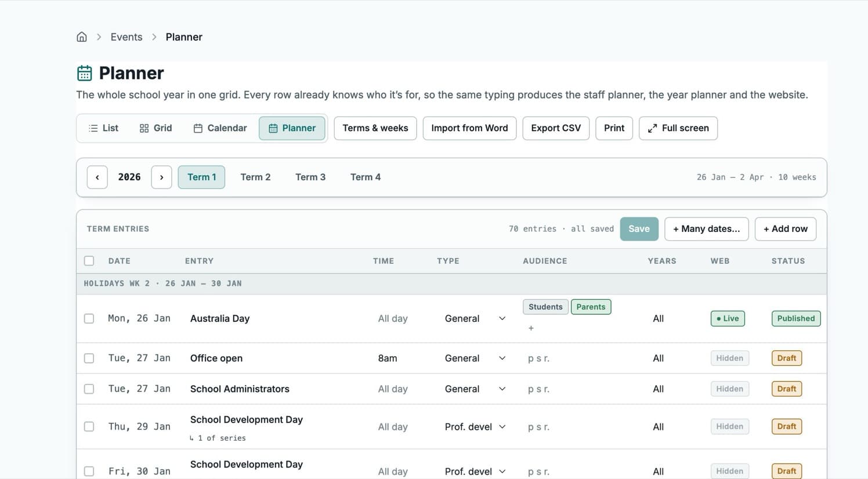The width and height of the screenshot is (868, 479).
Task: Select the Office open row checkbox
Action: coord(89,358)
